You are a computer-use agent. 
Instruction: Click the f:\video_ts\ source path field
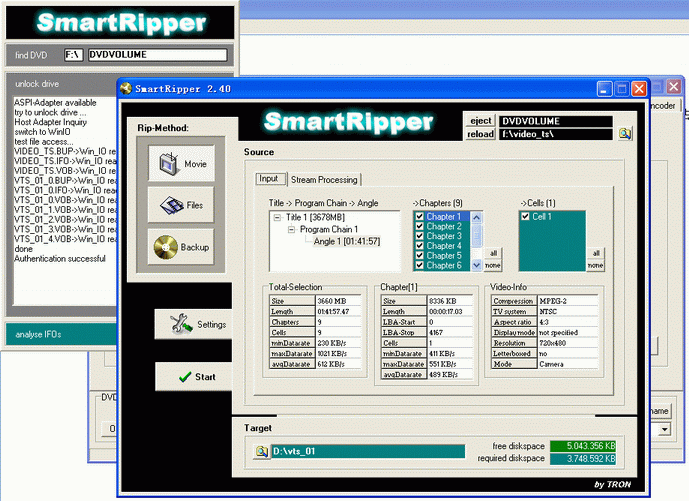(x=556, y=134)
